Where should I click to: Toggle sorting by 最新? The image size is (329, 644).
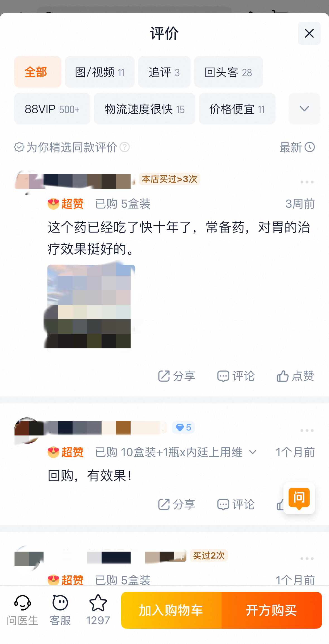(297, 147)
